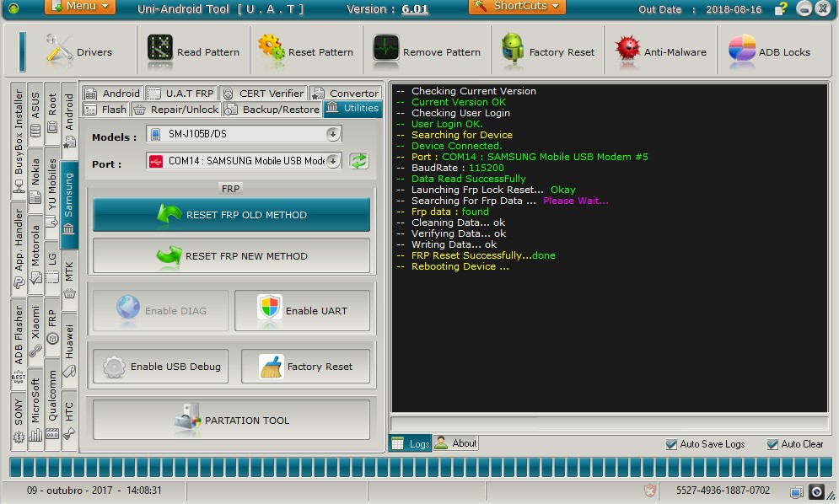Screen dimensions: 839x504
Task: Open the MicroSoft vertical tab
Action: click(35, 410)
